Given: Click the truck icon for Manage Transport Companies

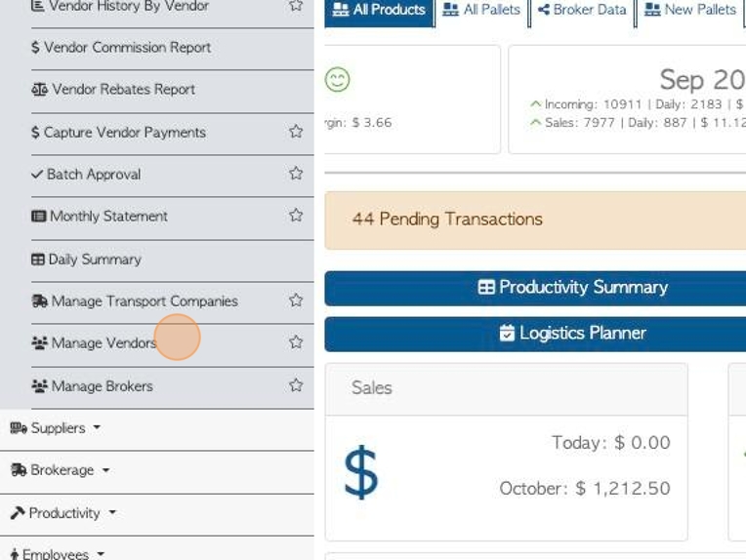Looking at the screenshot, I should pos(39,300).
